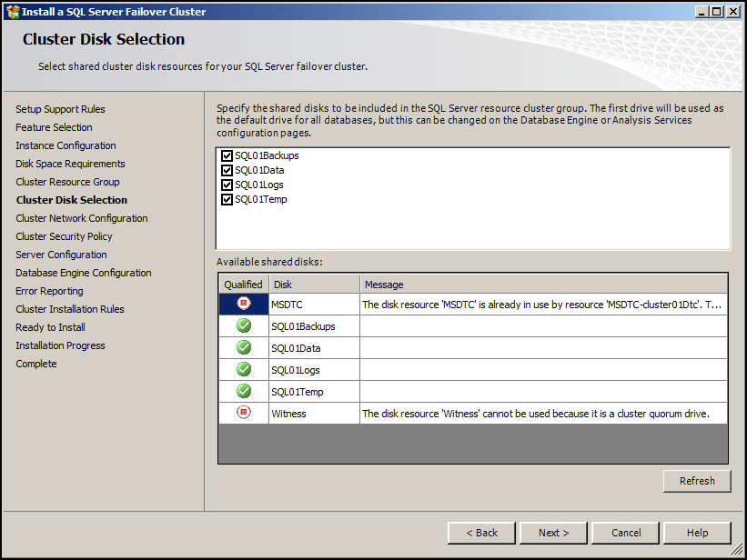Click the green qualified icon beside SQL01Temp
This screenshot has width=747, height=560.
(242, 391)
